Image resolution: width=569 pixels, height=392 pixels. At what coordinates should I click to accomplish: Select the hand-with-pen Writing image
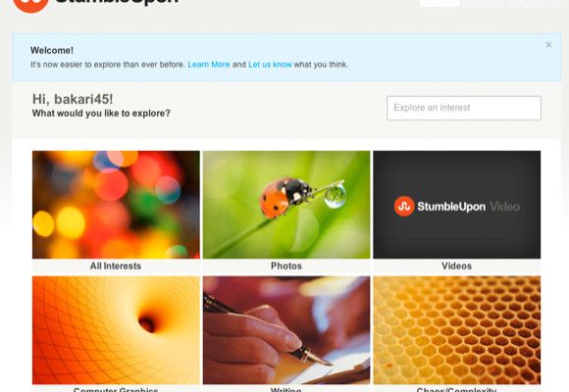(286, 330)
